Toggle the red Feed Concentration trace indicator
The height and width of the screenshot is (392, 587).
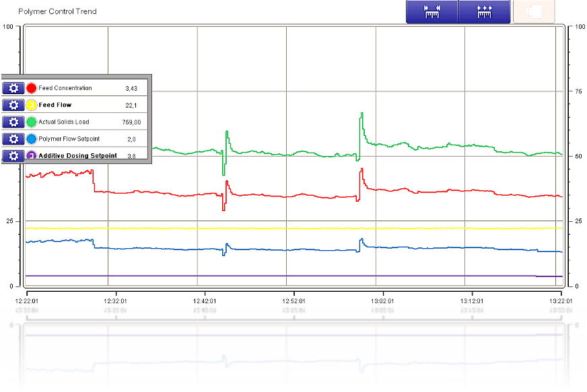point(32,88)
